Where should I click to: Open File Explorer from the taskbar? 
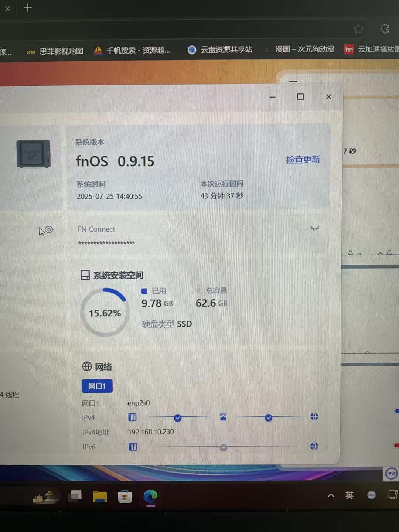(x=99, y=497)
